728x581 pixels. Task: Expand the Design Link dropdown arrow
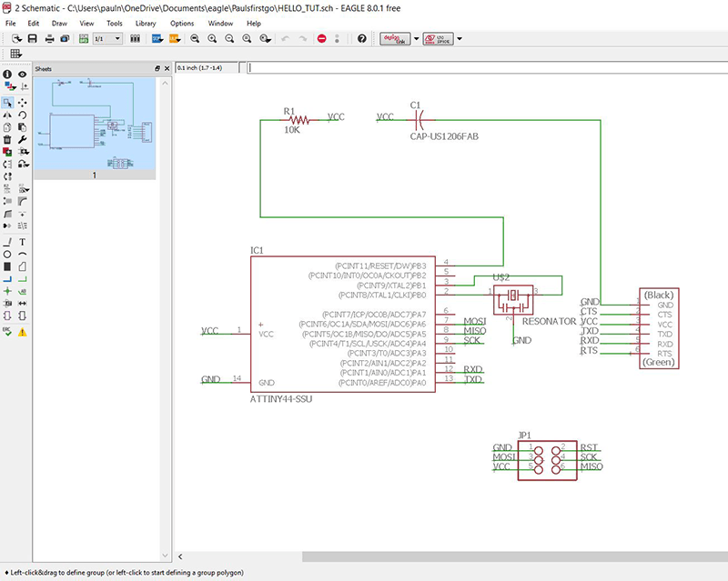point(416,38)
